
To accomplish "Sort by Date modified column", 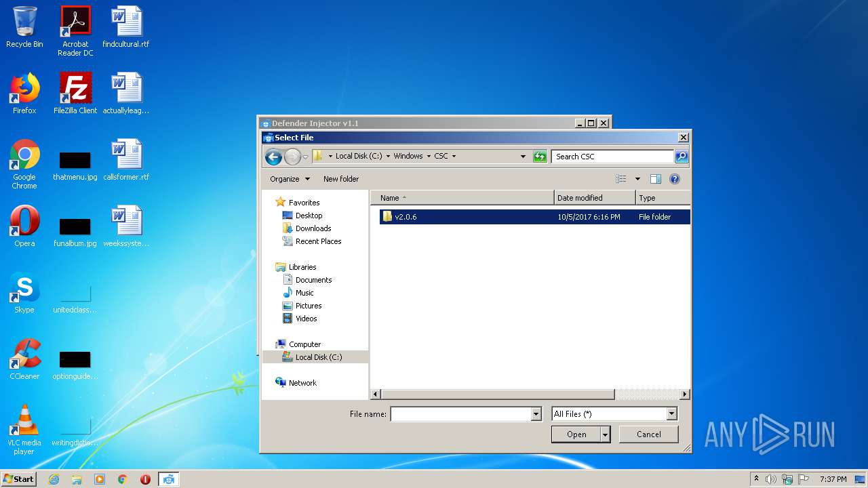I will [x=595, y=198].
